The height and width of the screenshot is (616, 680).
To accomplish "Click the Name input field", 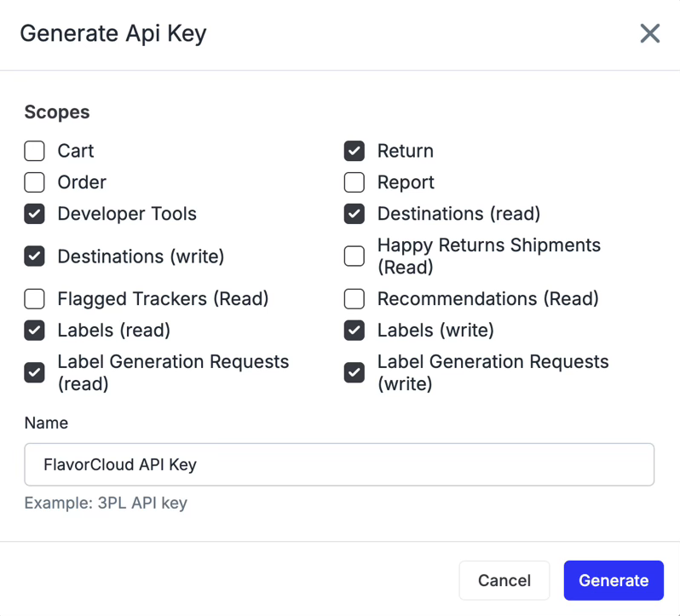I will tap(339, 464).
